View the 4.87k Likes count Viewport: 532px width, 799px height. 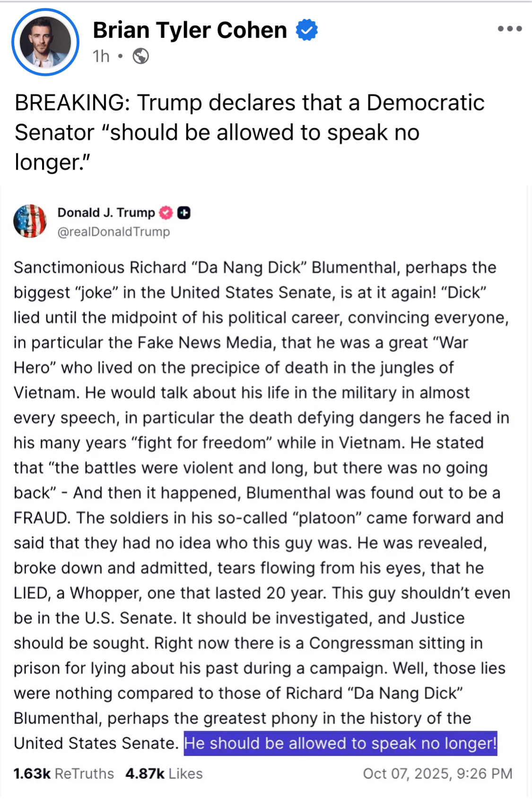click(x=164, y=773)
